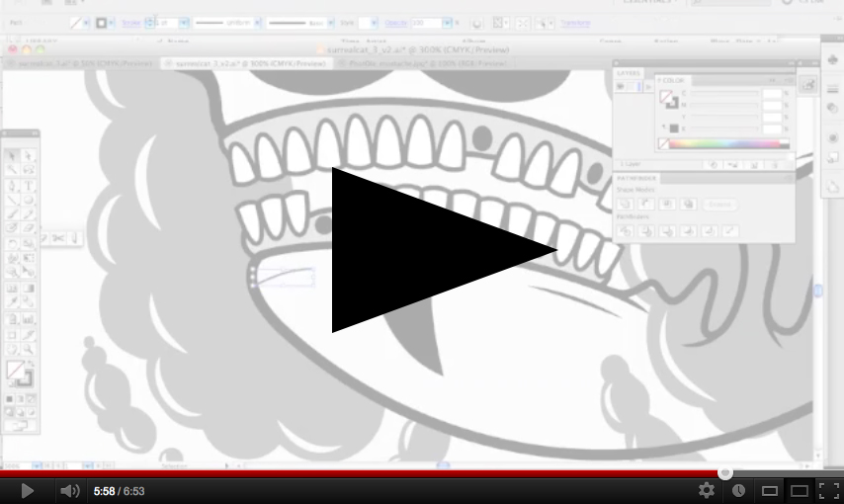
Task: Open the surrealcat_3.ai document tab
Action: pyautogui.click(x=79, y=63)
